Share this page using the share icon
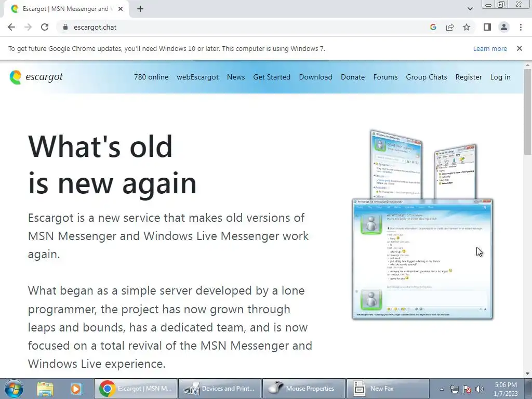This screenshot has height=399, width=532. point(450,27)
